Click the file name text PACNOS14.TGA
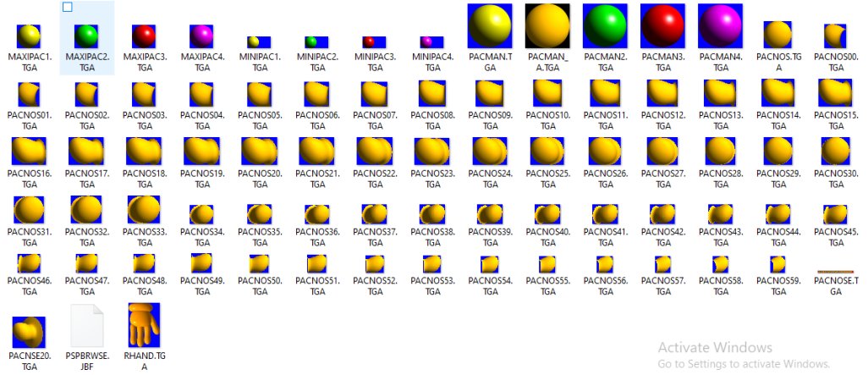 [778, 121]
